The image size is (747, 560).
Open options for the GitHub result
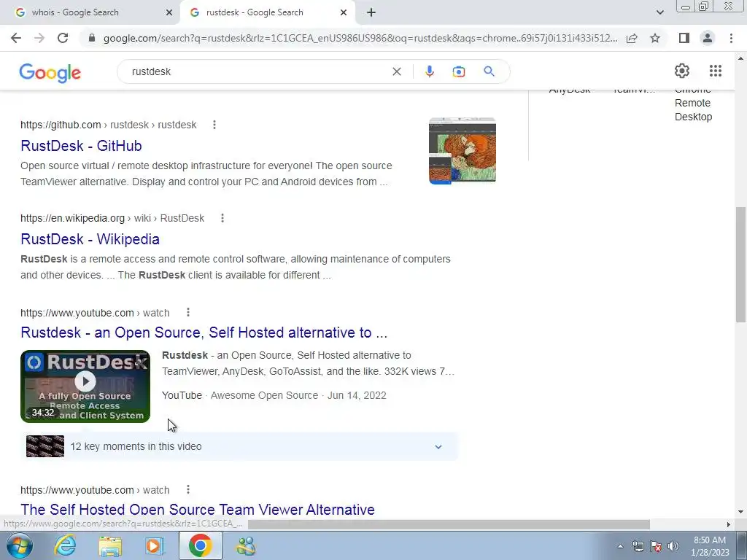(x=214, y=125)
